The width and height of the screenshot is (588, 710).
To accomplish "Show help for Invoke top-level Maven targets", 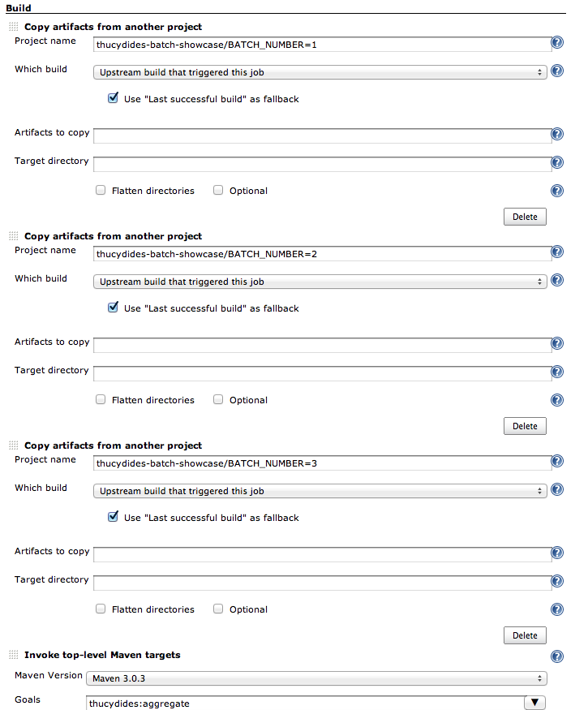I will coord(556,656).
